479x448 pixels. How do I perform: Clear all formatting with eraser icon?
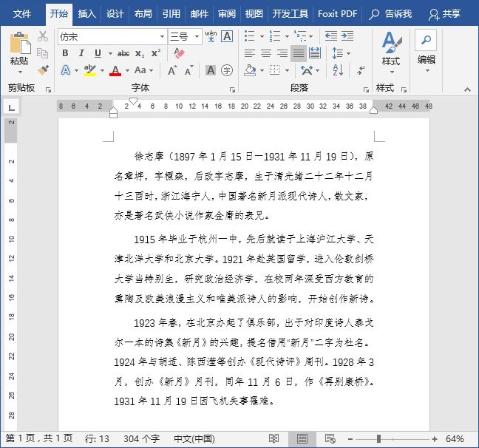(178, 53)
